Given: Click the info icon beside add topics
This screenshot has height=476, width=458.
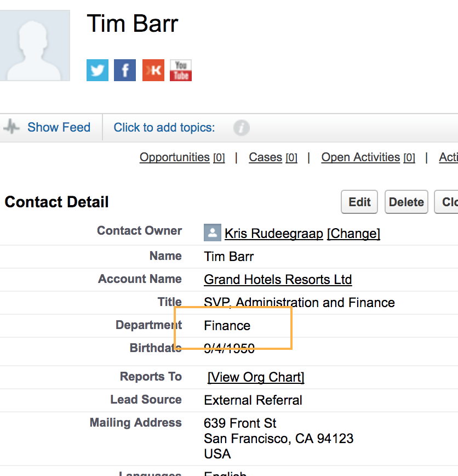Looking at the screenshot, I should [x=241, y=128].
